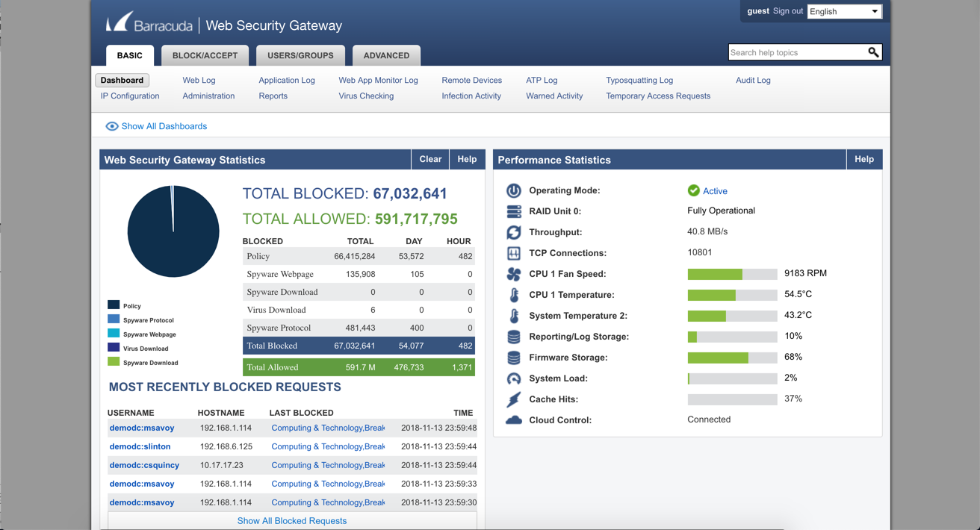Click the Cache Hits lightning icon
980x530 pixels.
[514, 399]
